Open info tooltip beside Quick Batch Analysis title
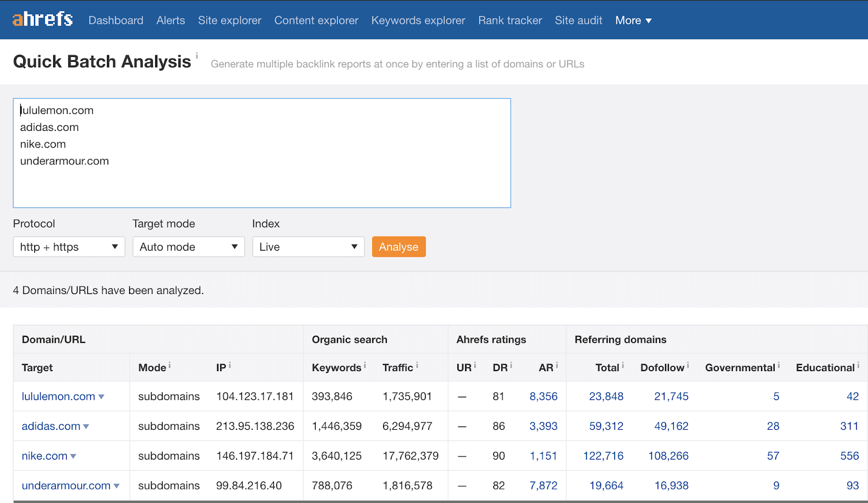 197,55
